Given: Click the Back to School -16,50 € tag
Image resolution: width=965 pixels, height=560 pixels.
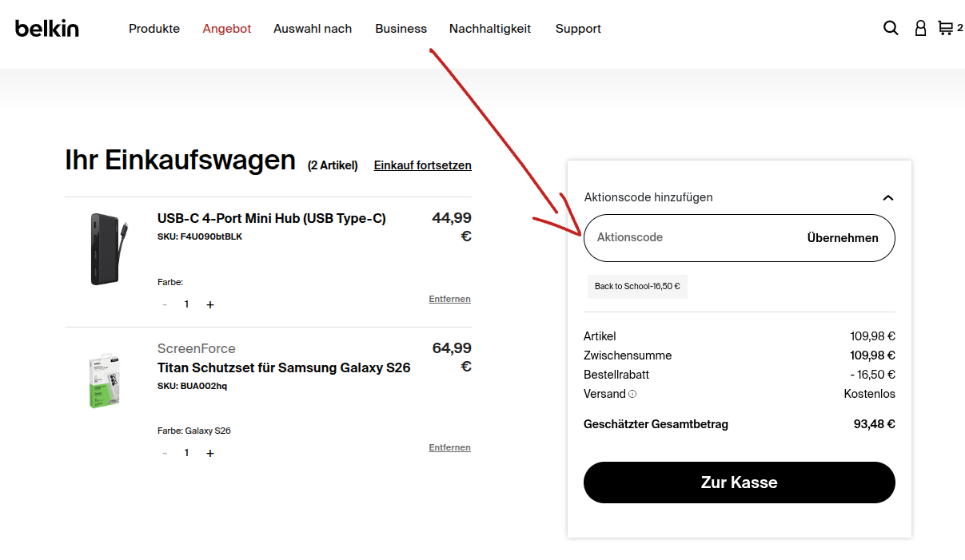Looking at the screenshot, I should click(x=637, y=286).
